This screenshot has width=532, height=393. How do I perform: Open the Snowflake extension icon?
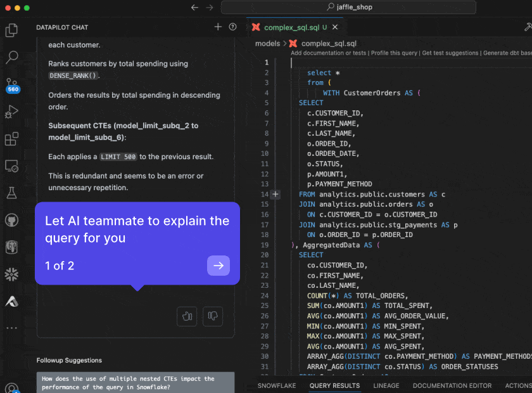pos(11,274)
